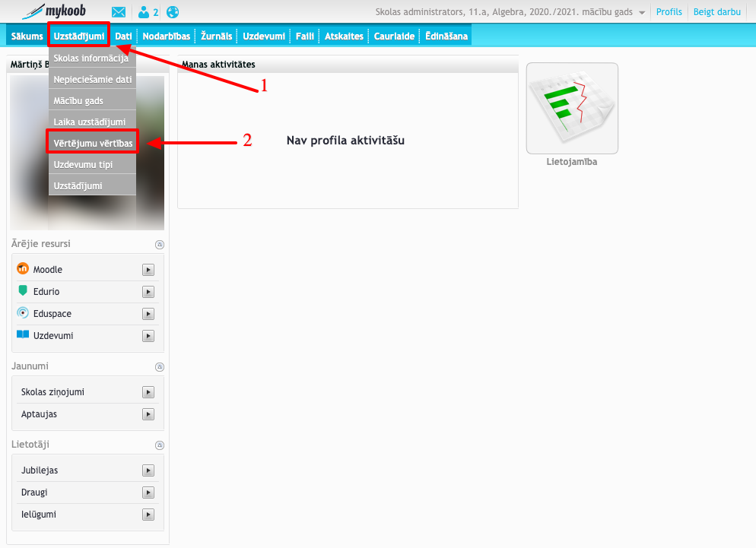
Task: Click the Moodle logo icon
Action: point(23,268)
